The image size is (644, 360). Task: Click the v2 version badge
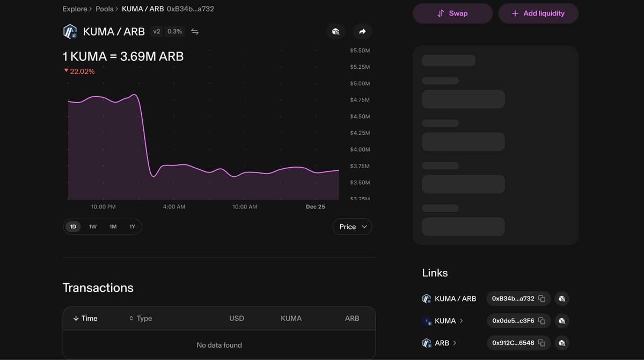(157, 32)
